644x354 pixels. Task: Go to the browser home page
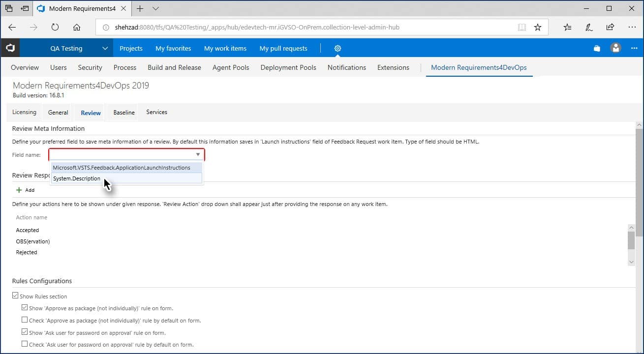[x=77, y=28]
